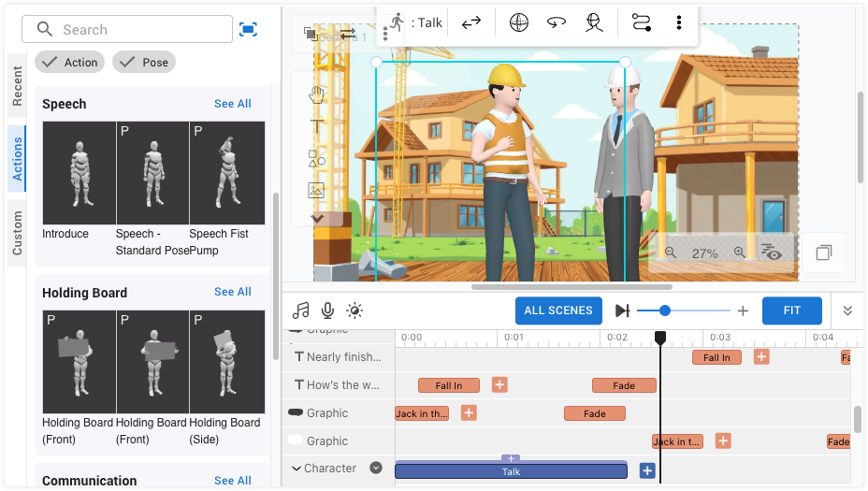This screenshot has height=491, width=868.
Task: Click the scan frame icon beside the search box
Action: pos(248,30)
